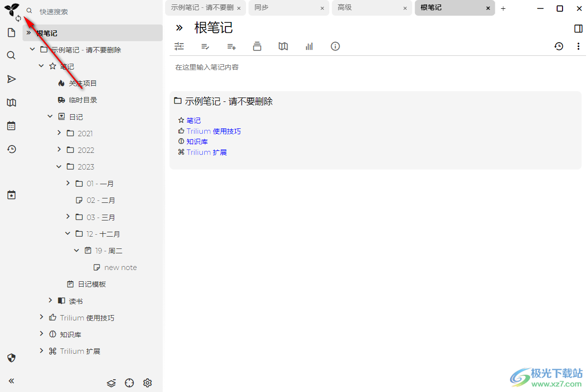Image resolution: width=588 pixels, height=392 pixels.
Task: Open the Trilium 扩展 link in the card
Action: [x=207, y=152]
